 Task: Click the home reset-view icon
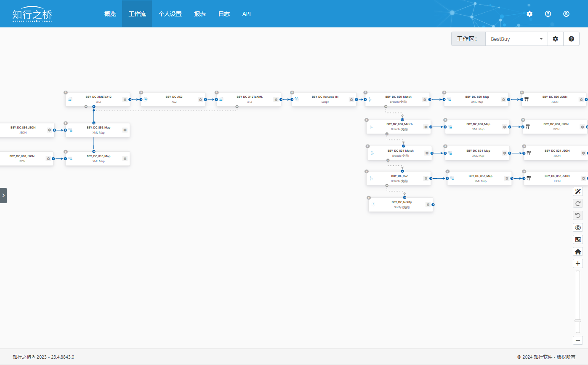(578, 252)
